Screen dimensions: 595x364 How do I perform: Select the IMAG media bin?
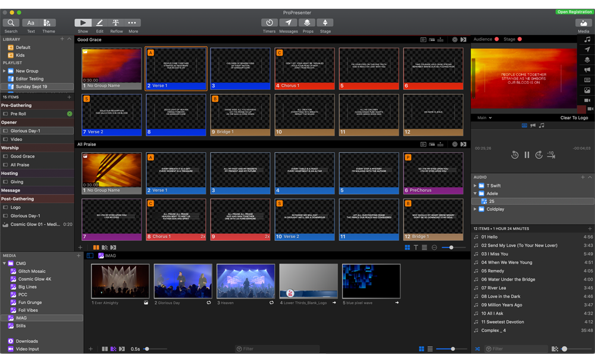point(21,318)
